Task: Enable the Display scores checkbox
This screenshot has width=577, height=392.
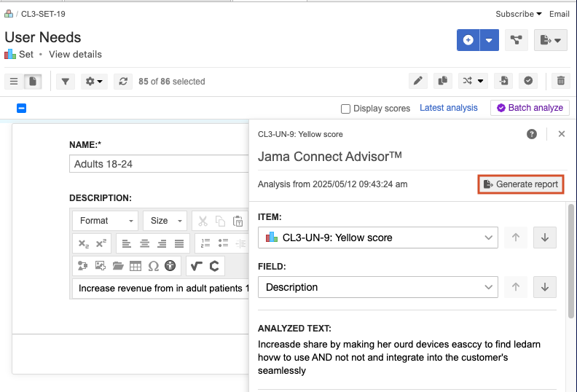Action: 346,109
